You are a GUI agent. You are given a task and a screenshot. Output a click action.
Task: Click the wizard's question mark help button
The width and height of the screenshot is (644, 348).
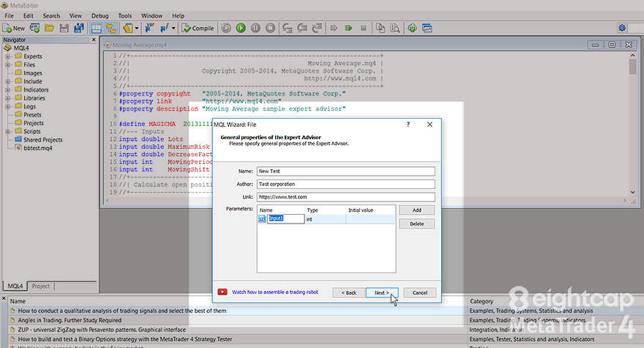click(408, 125)
